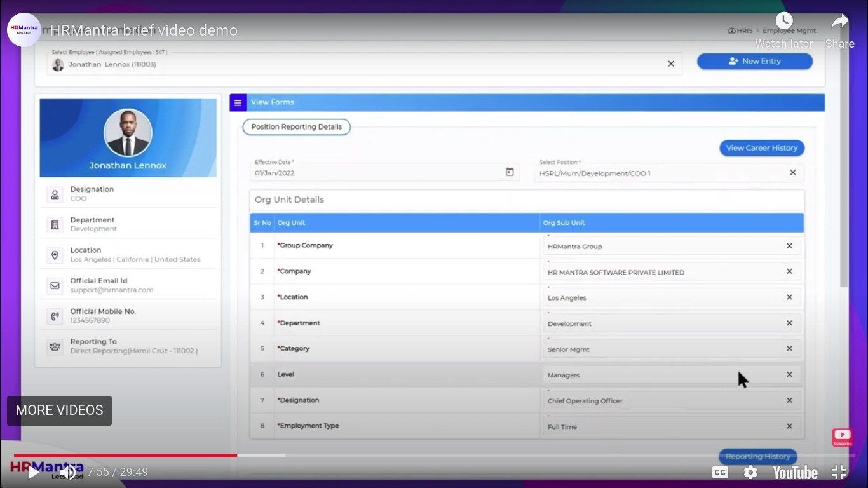This screenshot has height=488, width=868.
Task: Select the Position Reporting Details tab
Action: pos(296,126)
